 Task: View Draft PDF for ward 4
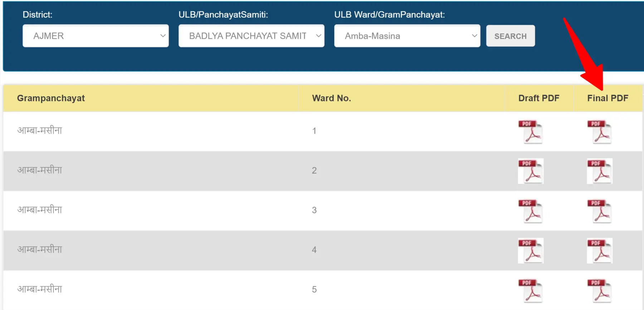tap(531, 251)
